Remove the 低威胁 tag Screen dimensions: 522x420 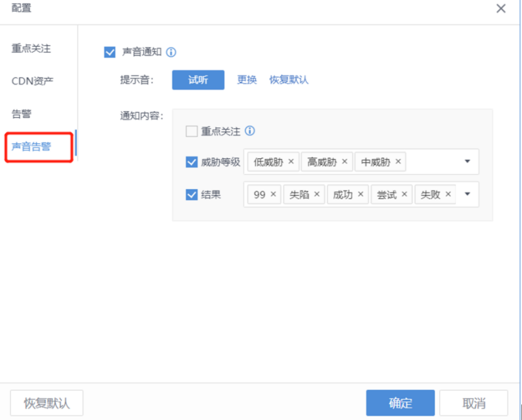[291, 162]
